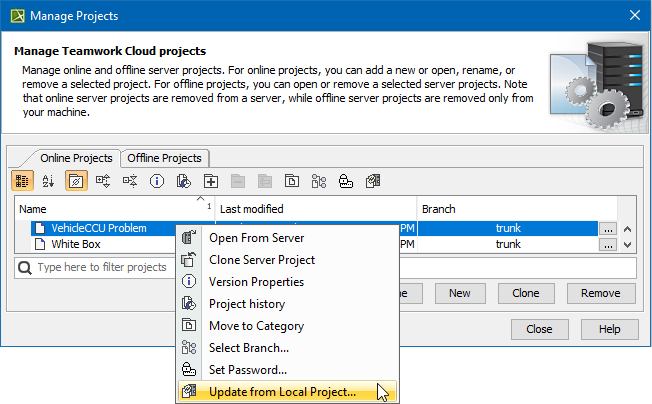Switch to the Offline Projects tab
The height and width of the screenshot is (404, 652).
click(165, 158)
